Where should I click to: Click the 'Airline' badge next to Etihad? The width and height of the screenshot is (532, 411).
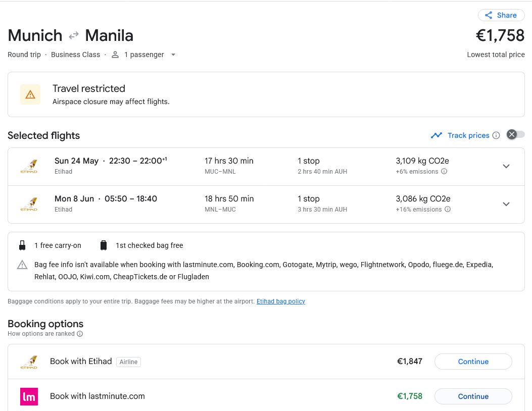pyautogui.click(x=128, y=362)
